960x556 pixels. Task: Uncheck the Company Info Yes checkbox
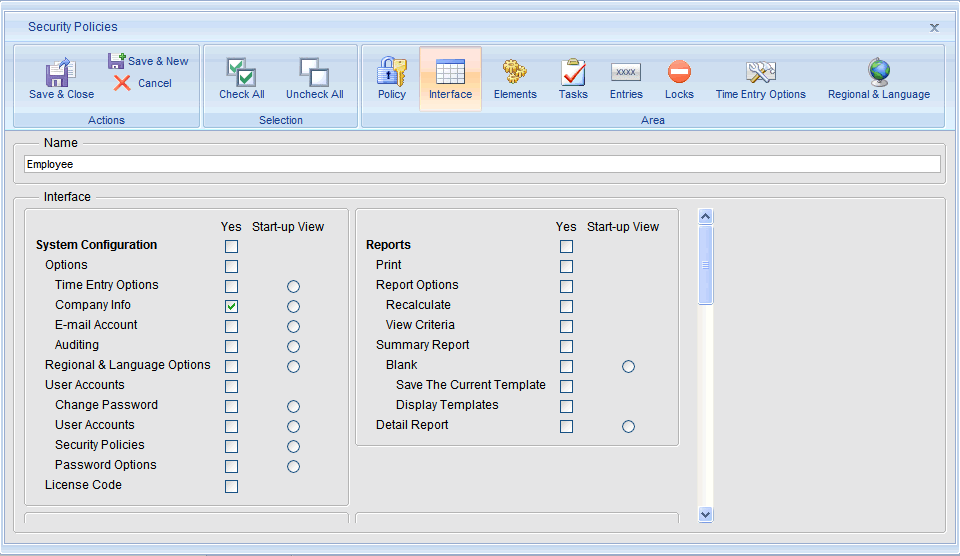232,306
